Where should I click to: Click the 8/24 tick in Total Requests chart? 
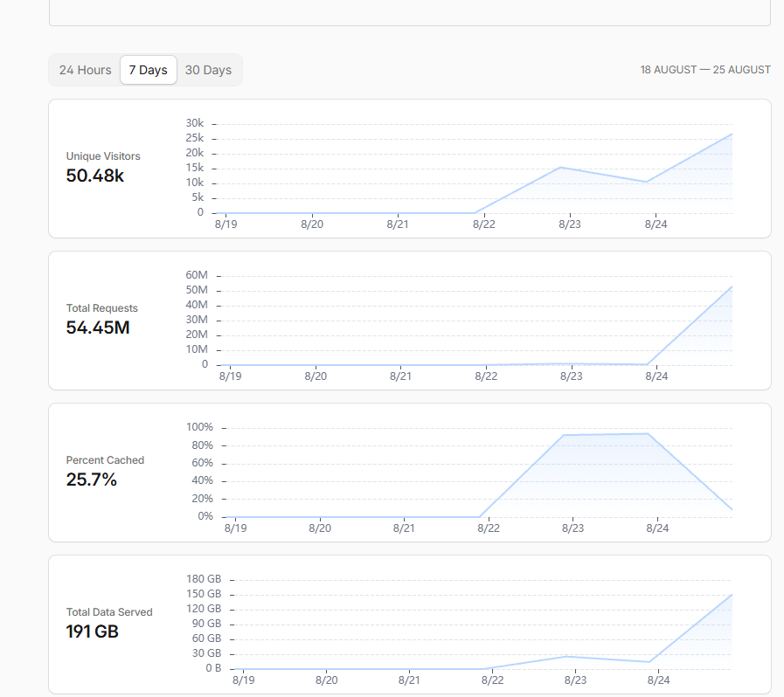coord(656,376)
